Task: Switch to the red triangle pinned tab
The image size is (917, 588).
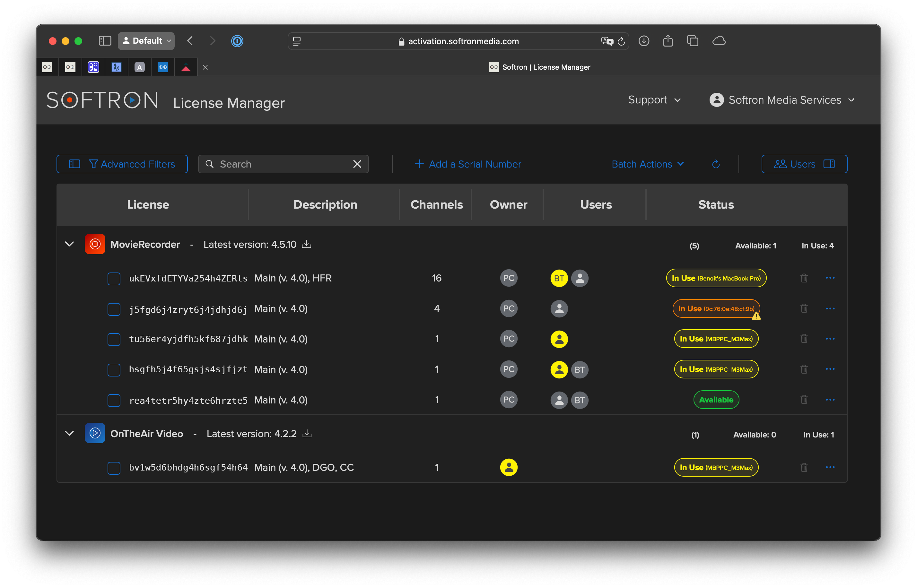Action: (186, 67)
